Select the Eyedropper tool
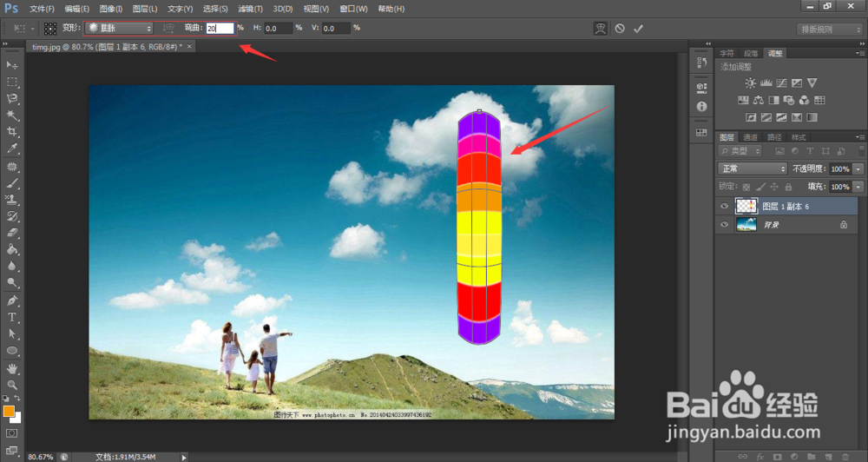 click(11, 148)
